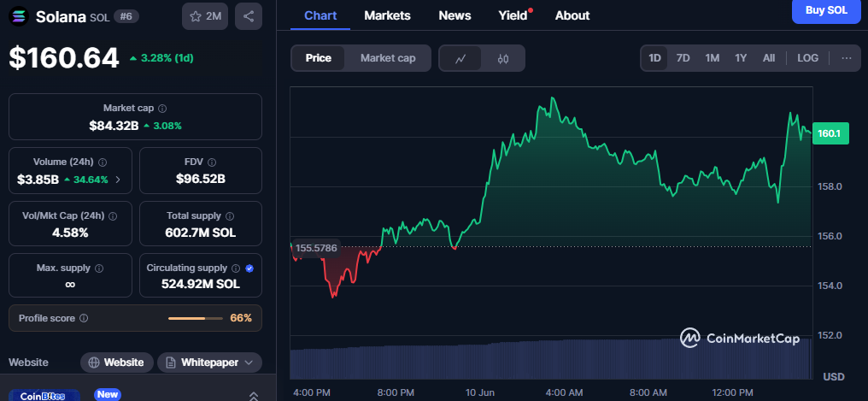Open the Yield tab
This screenshot has height=401, width=868.
(513, 15)
